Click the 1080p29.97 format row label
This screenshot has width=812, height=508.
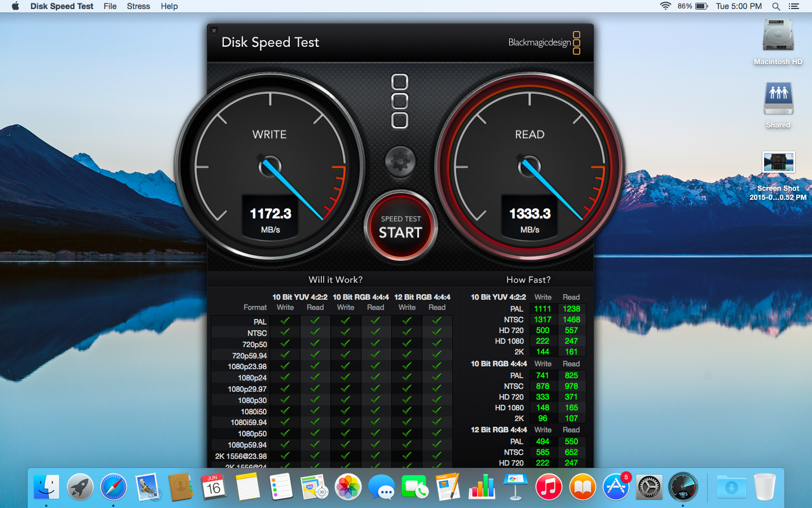point(247,389)
